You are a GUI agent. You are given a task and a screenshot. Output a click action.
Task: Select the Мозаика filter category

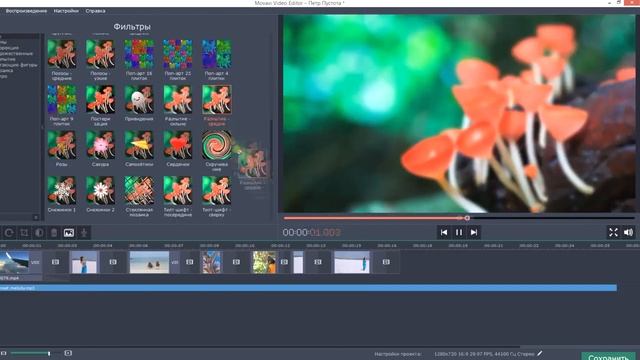[x=7, y=71]
